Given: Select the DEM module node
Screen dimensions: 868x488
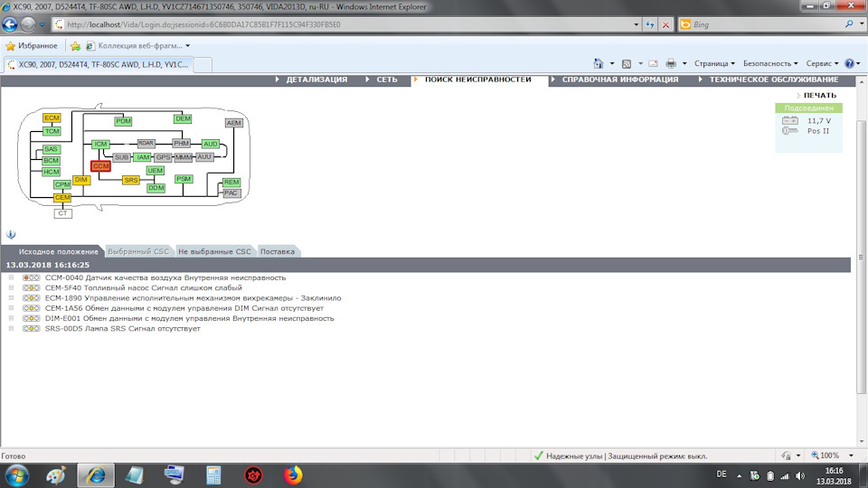Looking at the screenshot, I should tap(183, 118).
